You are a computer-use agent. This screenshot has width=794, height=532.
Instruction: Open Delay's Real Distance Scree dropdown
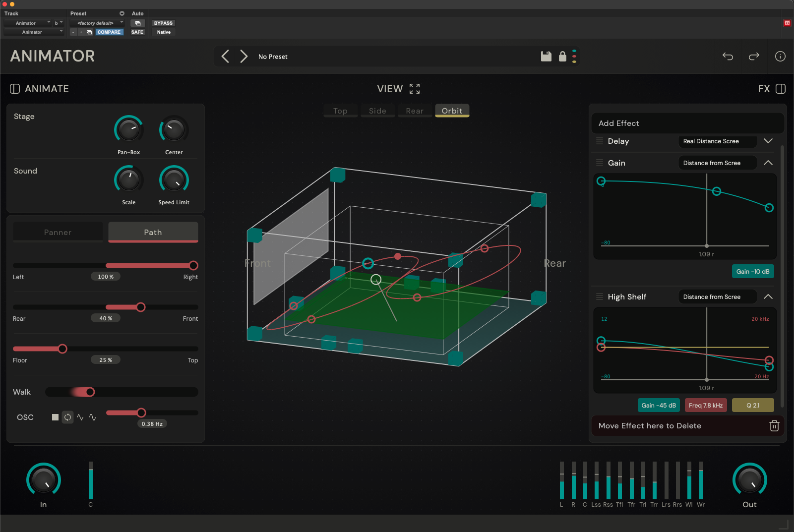[x=717, y=141]
